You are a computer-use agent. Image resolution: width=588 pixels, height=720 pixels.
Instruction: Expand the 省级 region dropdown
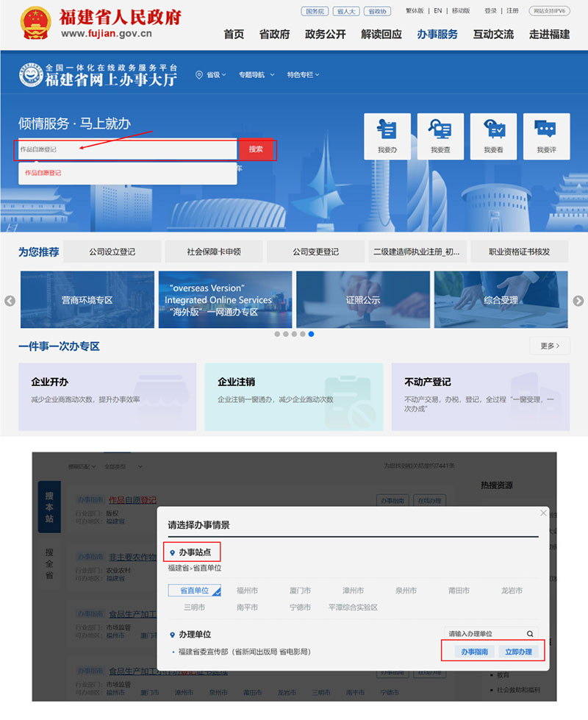click(x=216, y=75)
